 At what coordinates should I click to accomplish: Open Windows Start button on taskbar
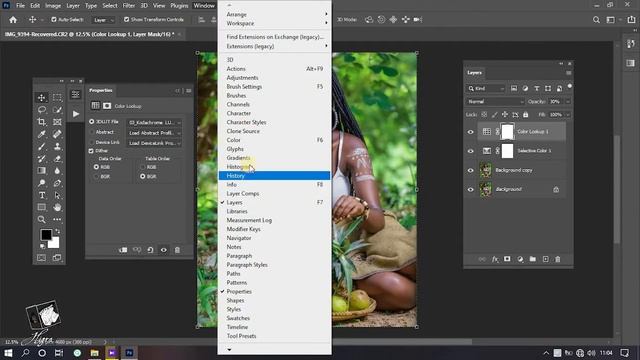[8, 353]
